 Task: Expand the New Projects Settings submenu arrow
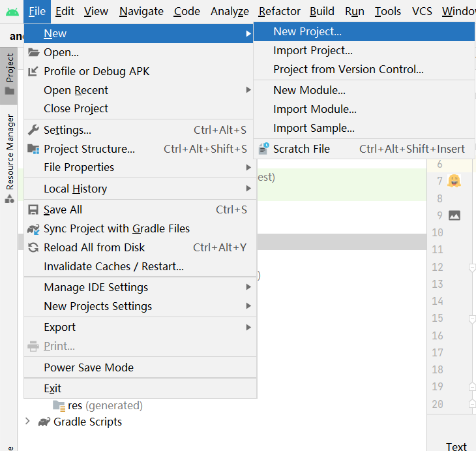[x=248, y=306]
